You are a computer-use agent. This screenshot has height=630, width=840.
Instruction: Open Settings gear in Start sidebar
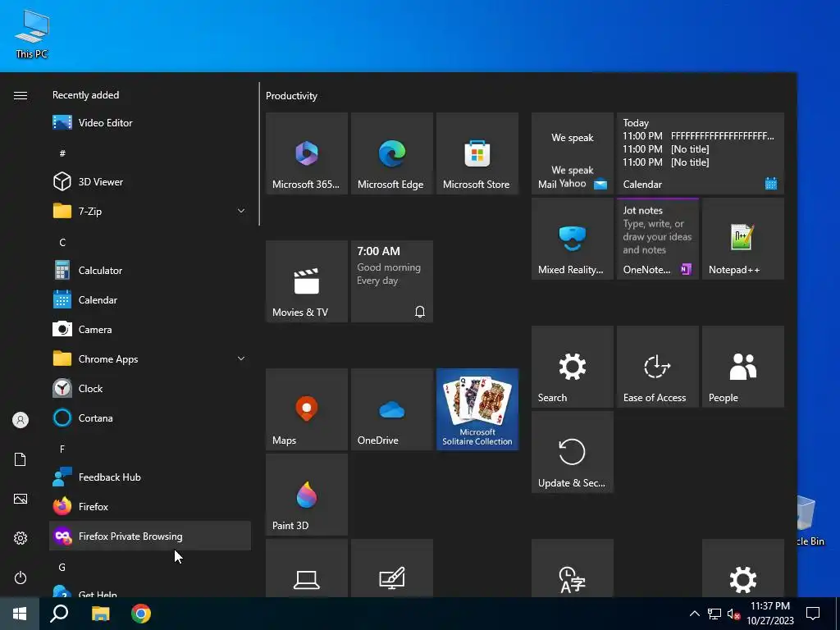click(x=21, y=538)
